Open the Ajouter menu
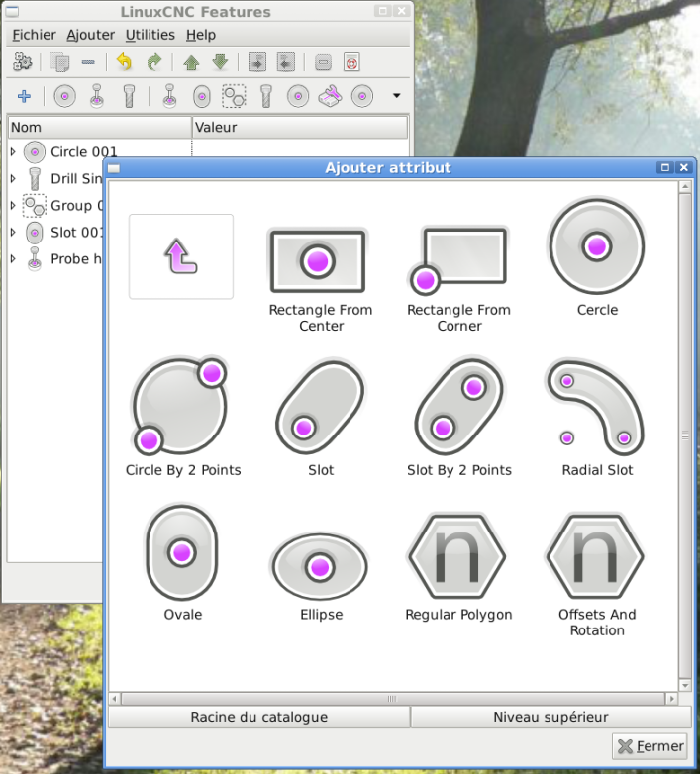 click(91, 35)
